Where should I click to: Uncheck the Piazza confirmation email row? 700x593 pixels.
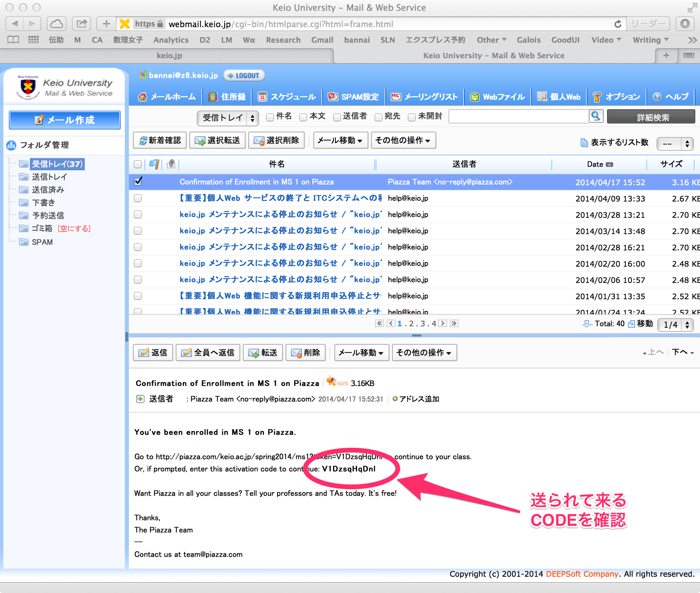point(138,182)
